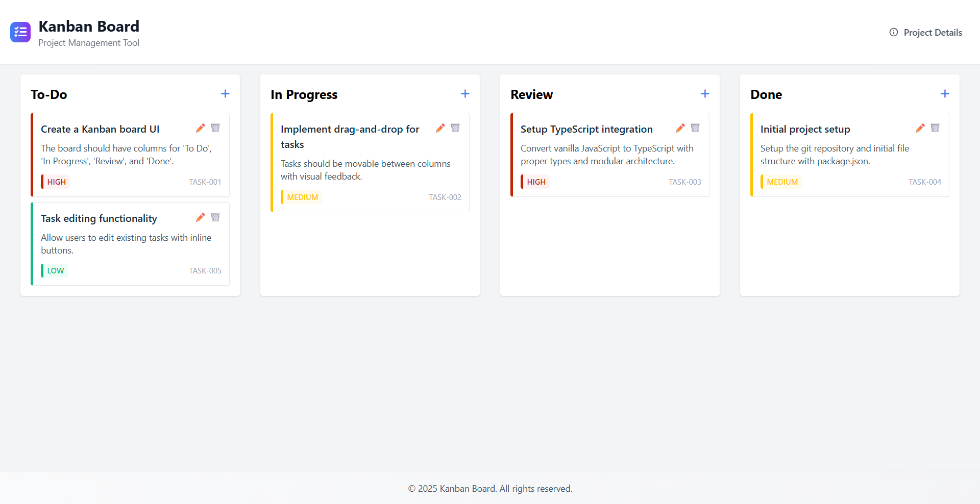Click the 'Kanban Board' header title

(x=89, y=26)
